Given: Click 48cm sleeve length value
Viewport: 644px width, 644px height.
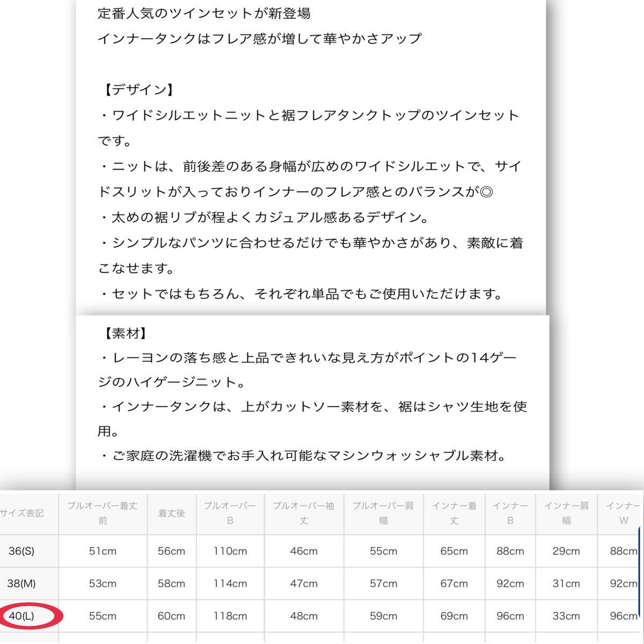Looking at the screenshot, I should [304, 616].
